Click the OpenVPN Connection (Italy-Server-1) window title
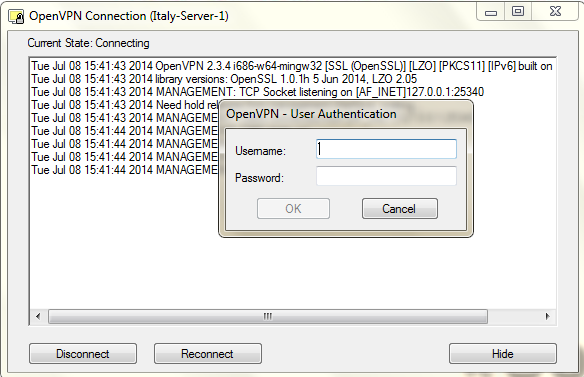 coord(129,16)
